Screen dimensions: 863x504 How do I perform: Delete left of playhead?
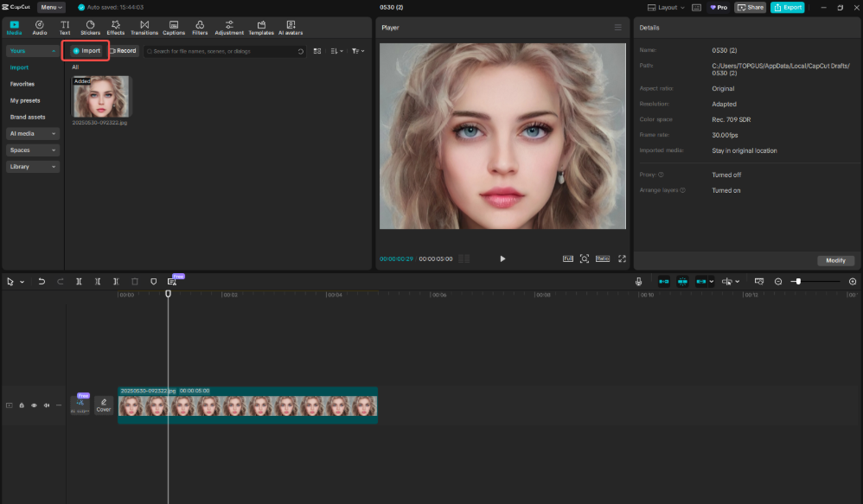(x=98, y=282)
